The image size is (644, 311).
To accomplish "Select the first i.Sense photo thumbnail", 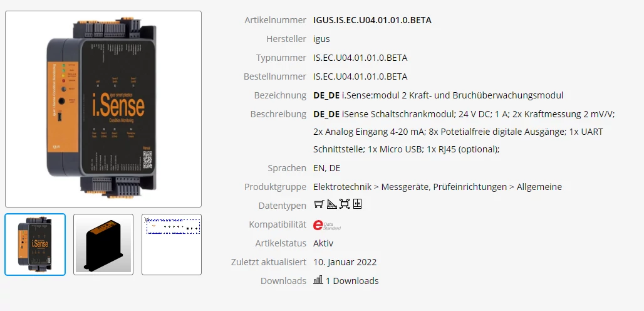I will pos(35,245).
